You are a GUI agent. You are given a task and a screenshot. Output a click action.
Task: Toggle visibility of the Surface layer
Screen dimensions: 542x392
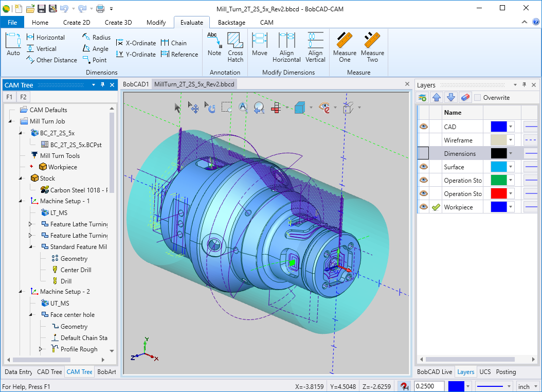tap(424, 167)
